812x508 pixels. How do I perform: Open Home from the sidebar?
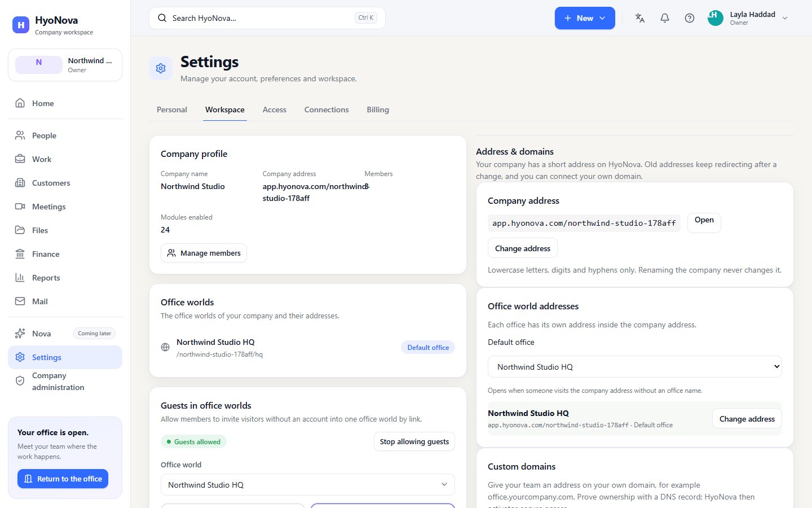click(65, 103)
